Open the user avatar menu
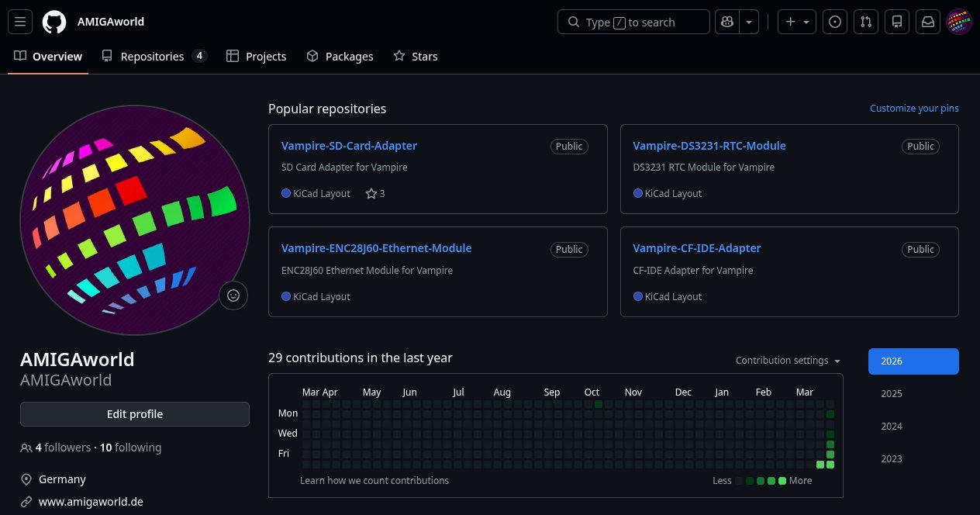Screen dimensions: 980x515 pyautogui.click(x=959, y=22)
